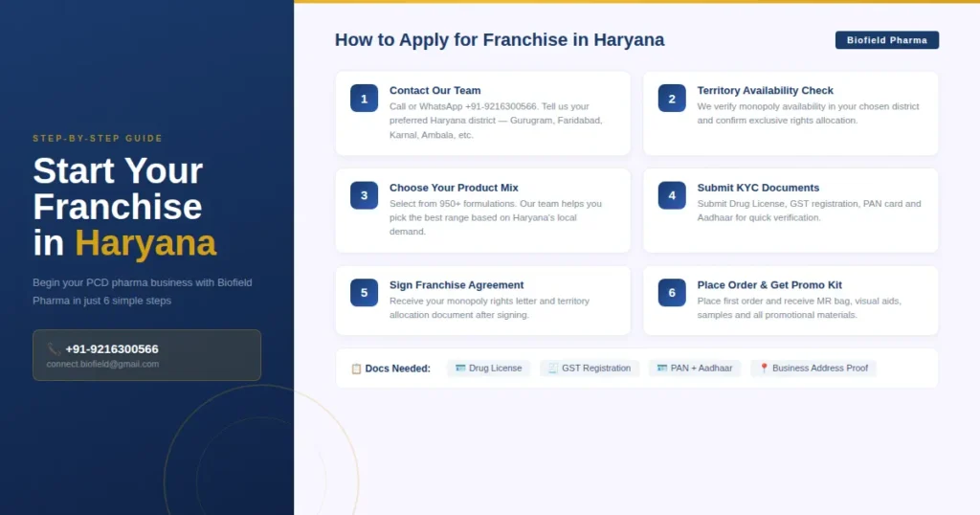Click the yellow Haryana word in headline
This screenshot has width=980, height=515.
(145, 243)
